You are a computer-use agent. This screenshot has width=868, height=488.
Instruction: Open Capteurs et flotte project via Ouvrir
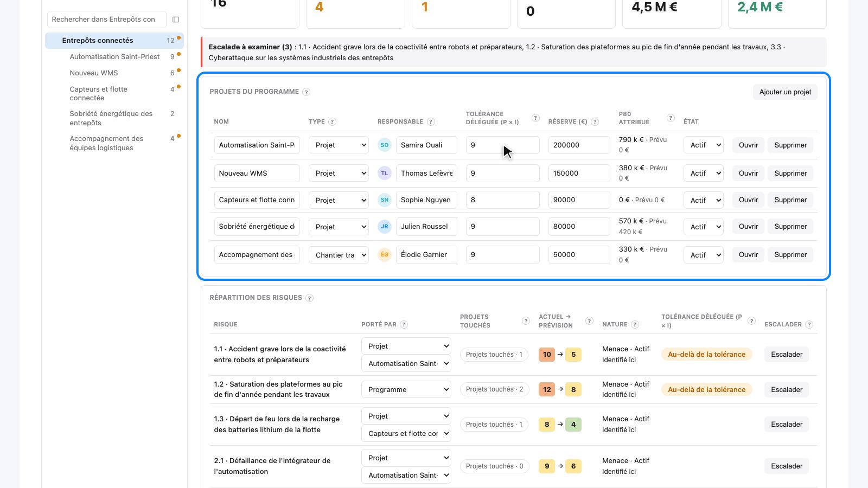748,200
